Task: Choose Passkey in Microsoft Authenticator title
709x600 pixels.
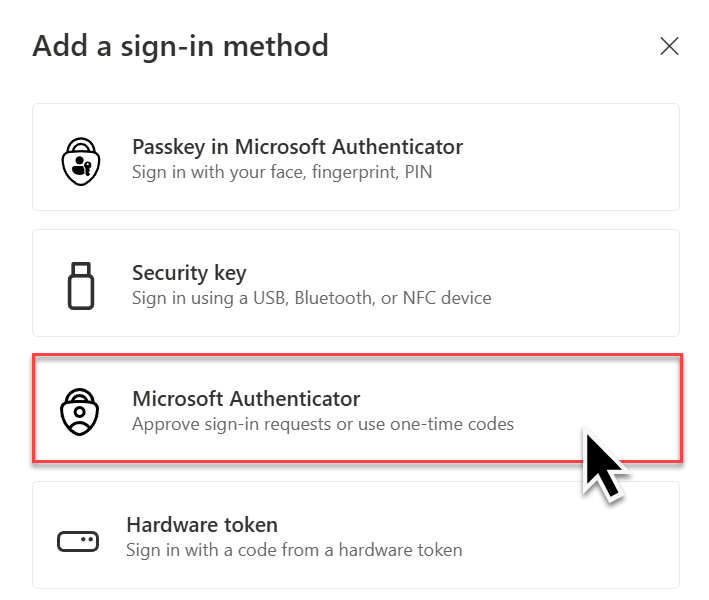Action: (x=297, y=147)
